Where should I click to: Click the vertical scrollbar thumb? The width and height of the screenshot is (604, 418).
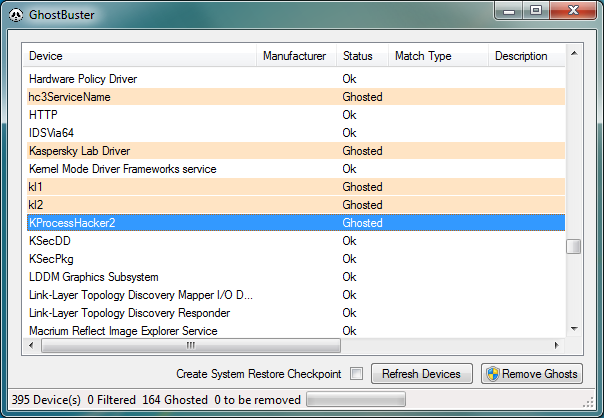573,247
